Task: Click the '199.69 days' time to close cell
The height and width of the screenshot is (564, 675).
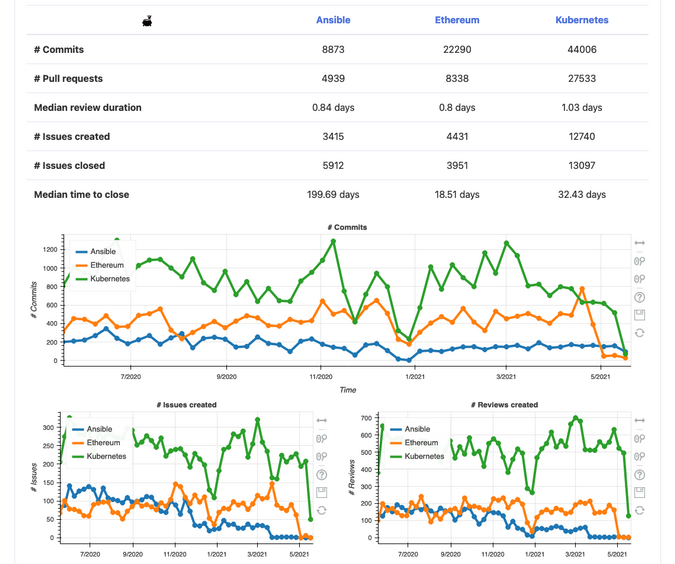Action: (333, 195)
